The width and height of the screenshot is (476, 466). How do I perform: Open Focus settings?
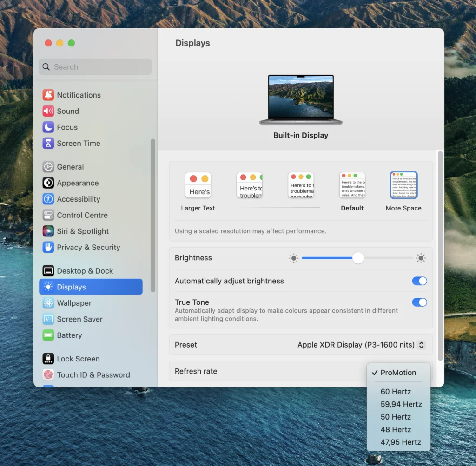66,127
